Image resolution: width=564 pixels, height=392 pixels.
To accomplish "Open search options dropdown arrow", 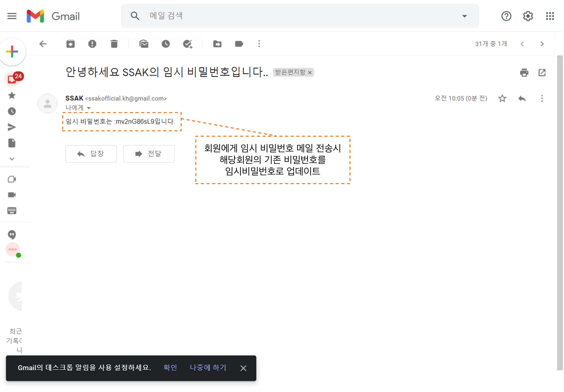I will 464,16.
